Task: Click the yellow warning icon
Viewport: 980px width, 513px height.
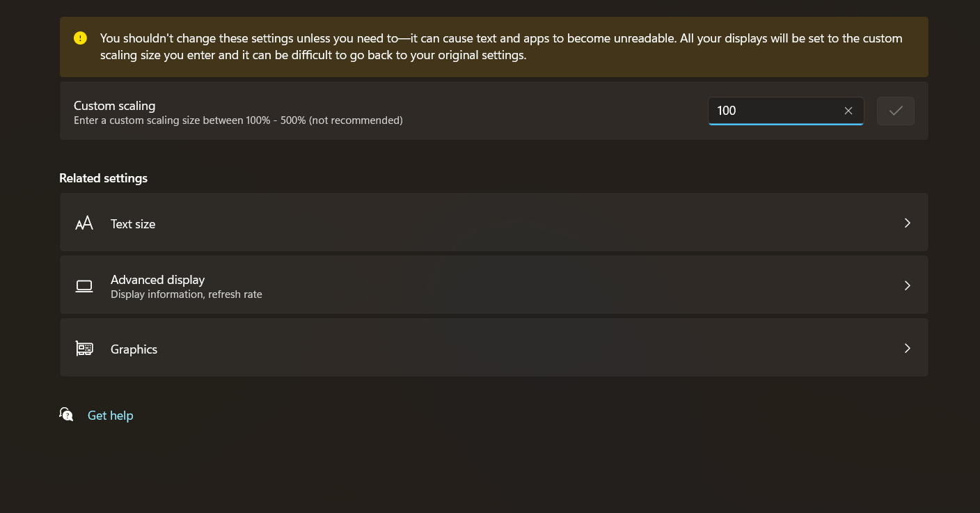Action: (81, 38)
